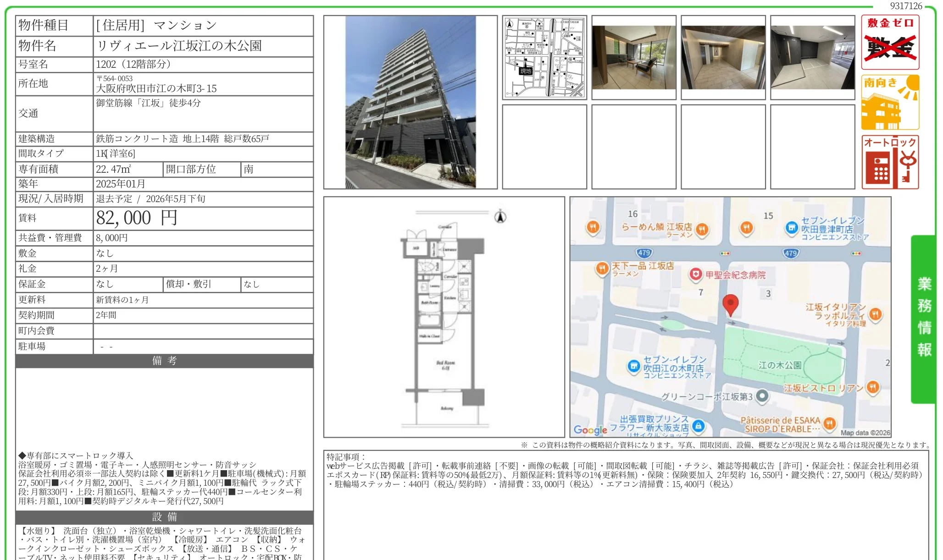The width and height of the screenshot is (943, 560).
Task: Click the Google logo on map
Action: click(590, 429)
